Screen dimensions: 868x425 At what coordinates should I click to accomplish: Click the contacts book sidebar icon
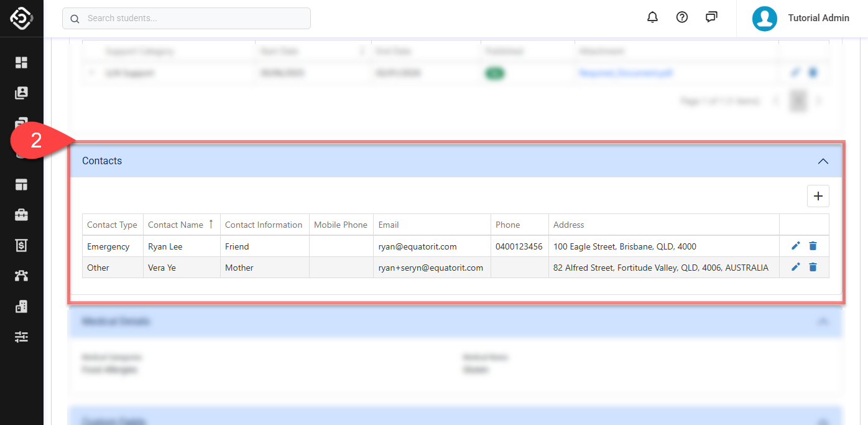[22, 93]
